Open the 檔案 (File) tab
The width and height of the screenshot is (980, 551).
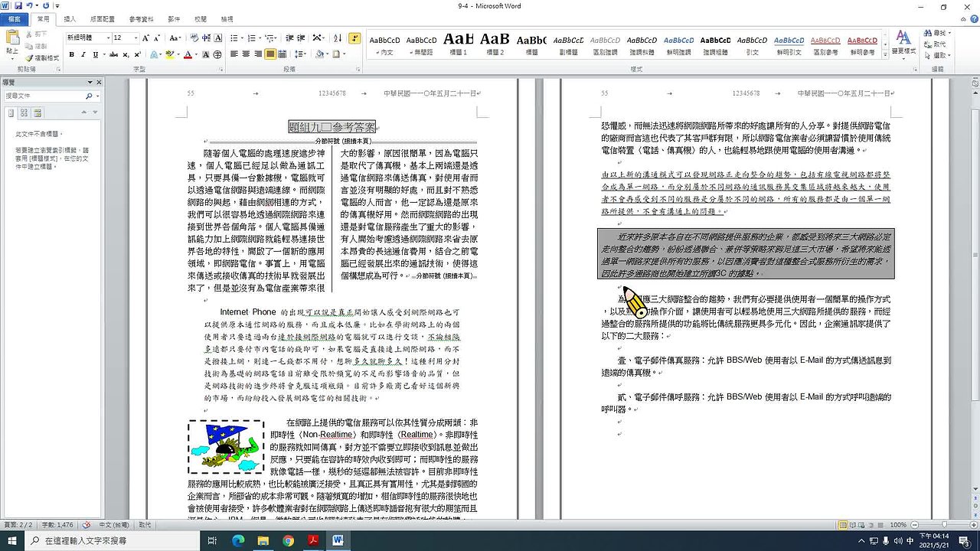[x=15, y=18]
